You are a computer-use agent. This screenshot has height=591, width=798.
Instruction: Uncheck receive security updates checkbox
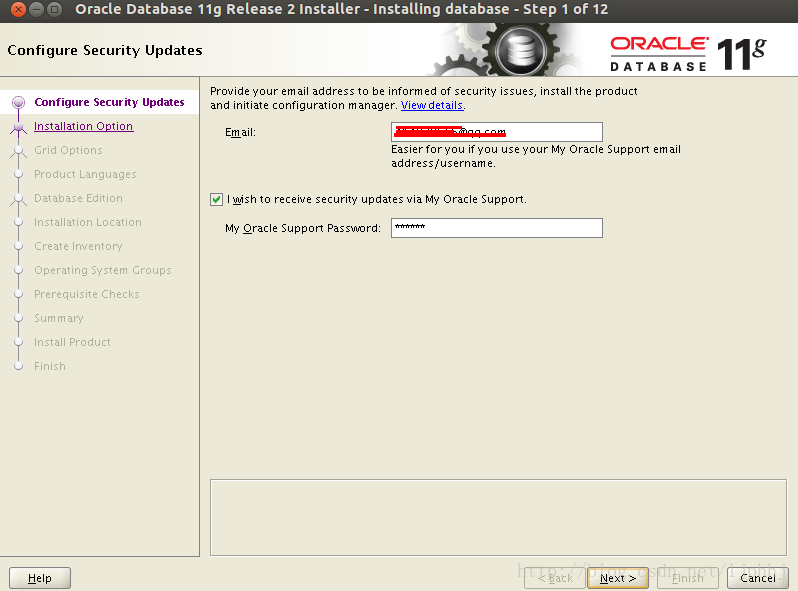[x=216, y=199]
